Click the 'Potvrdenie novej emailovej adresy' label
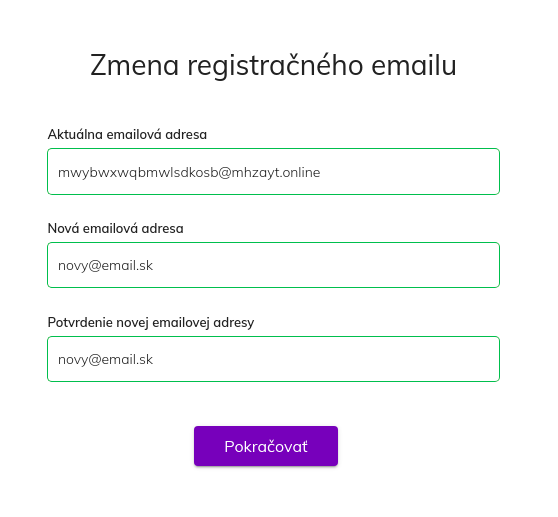The height and width of the screenshot is (517, 558). (x=151, y=323)
